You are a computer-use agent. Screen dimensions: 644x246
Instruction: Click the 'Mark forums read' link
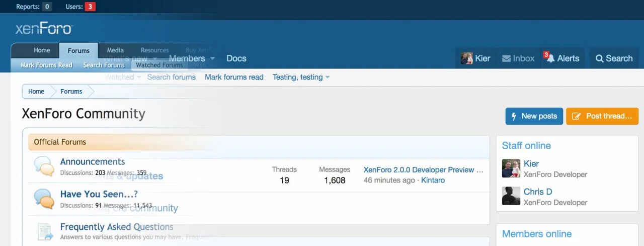click(x=234, y=77)
